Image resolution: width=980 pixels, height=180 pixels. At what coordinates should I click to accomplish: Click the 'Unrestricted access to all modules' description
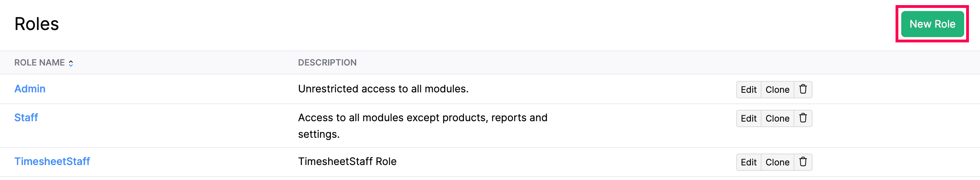point(383,89)
